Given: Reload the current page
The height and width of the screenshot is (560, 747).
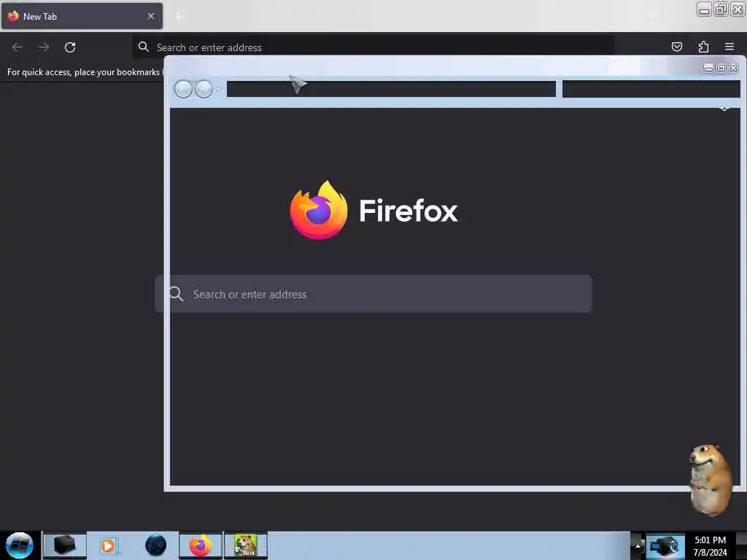Looking at the screenshot, I should tap(70, 47).
